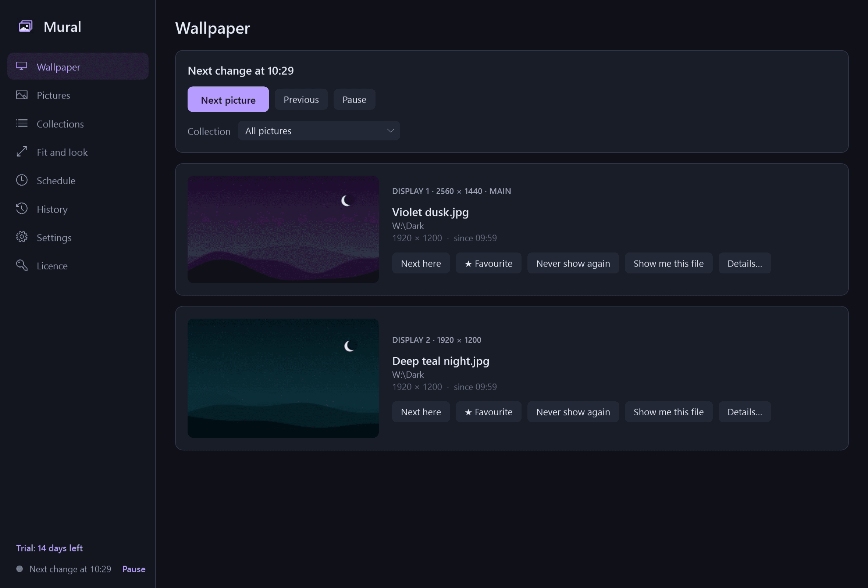868x588 pixels.
Task: Click the DISPLAY 2 · 1920 × 1200 label
Action: point(436,340)
